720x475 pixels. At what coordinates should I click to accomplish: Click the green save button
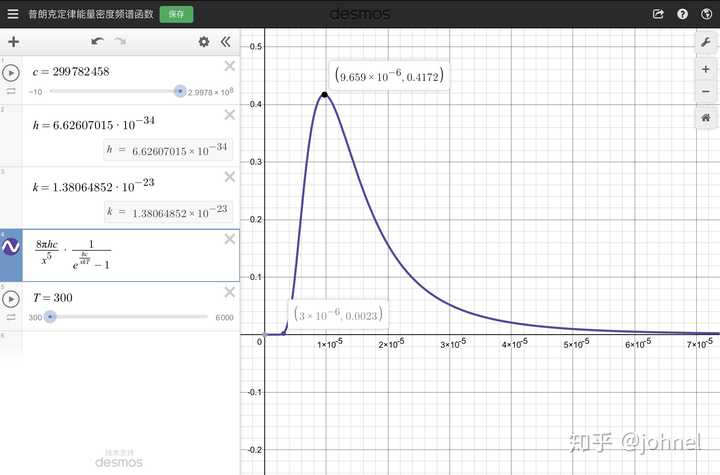pyautogui.click(x=176, y=14)
